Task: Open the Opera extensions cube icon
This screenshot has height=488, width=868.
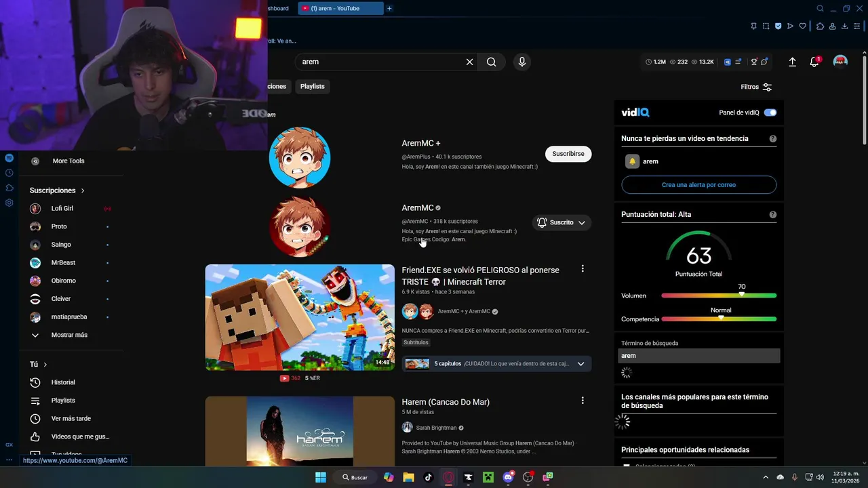Action: tap(820, 26)
